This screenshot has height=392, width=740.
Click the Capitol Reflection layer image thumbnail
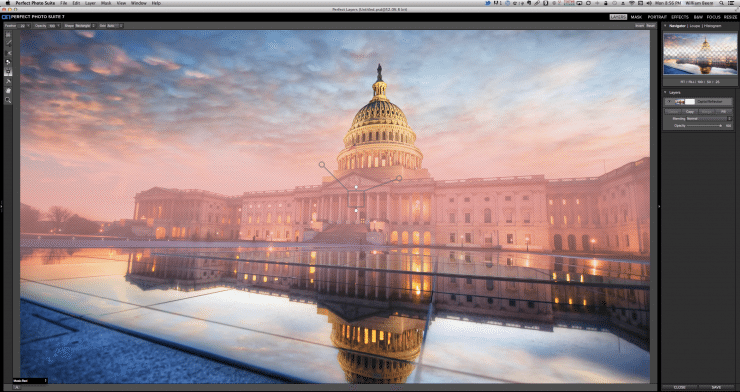coord(680,101)
